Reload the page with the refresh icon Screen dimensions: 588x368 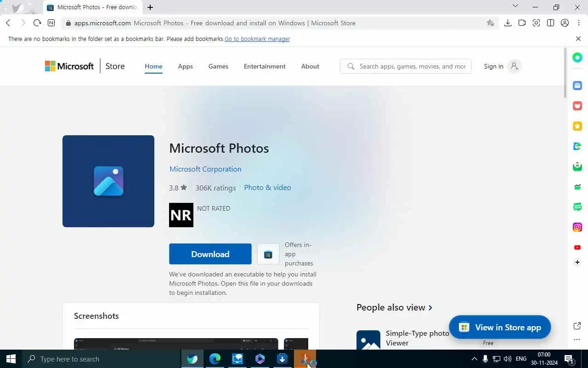click(x=37, y=23)
